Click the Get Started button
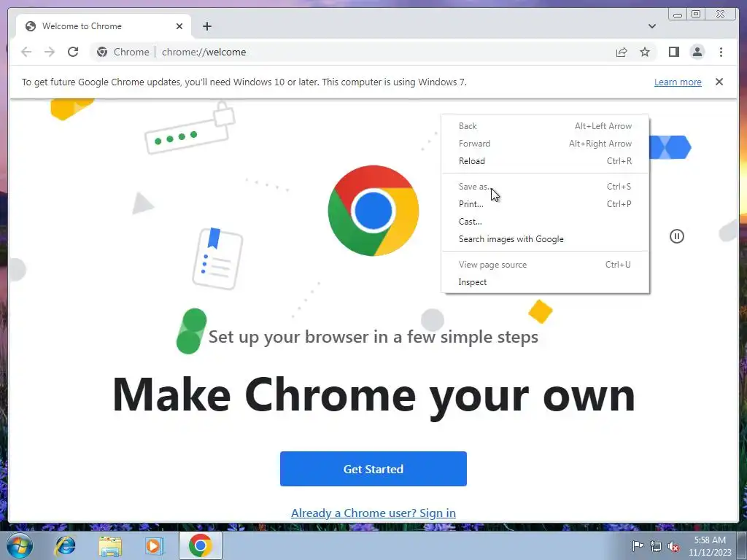The height and width of the screenshot is (560, 747). coord(373,469)
